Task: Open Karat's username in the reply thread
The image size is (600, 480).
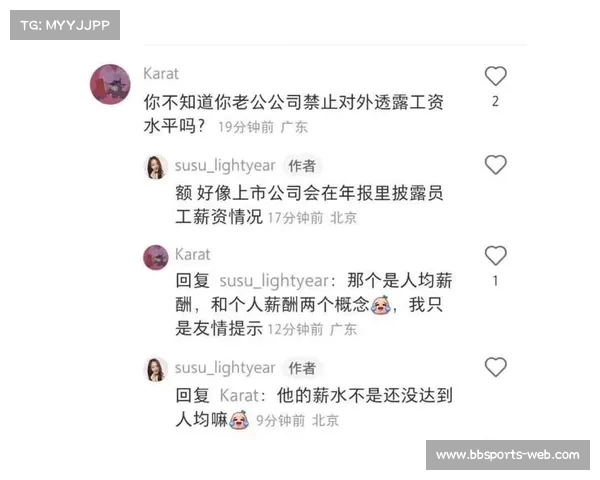Action: pos(192,255)
